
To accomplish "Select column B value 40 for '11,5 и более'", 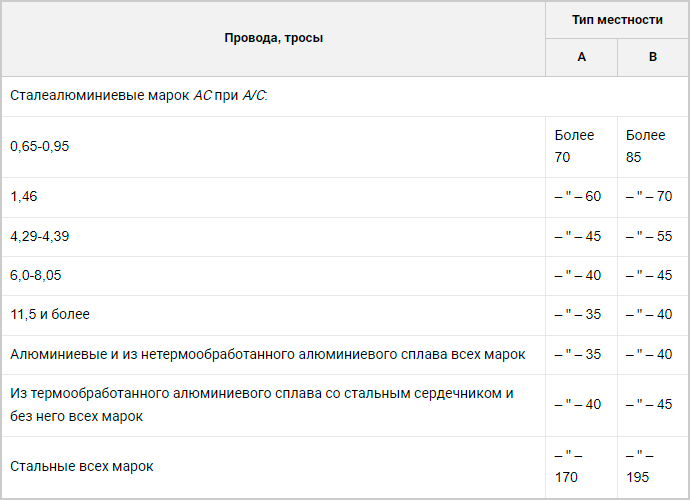I will [x=649, y=314].
